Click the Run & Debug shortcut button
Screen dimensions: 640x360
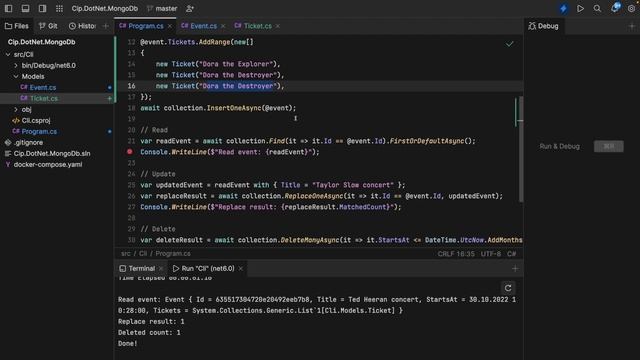click(609, 146)
